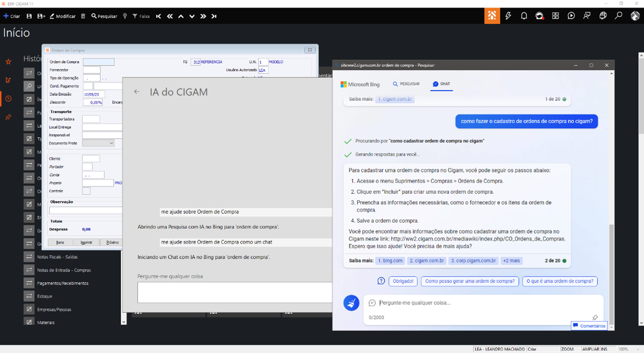The height and width of the screenshot is (353, 644).
Task: Click the orange CIGAM home icon
Action: coord(492,16)
